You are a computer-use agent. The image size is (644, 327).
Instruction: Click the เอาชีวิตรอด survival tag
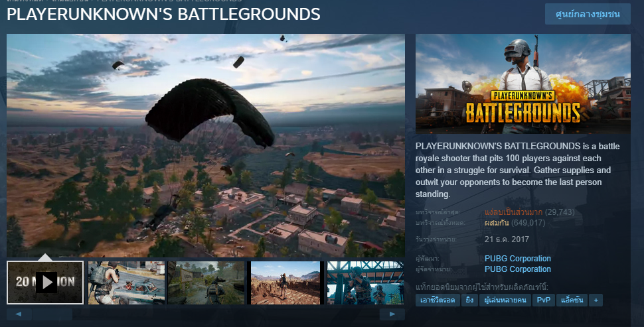(438, 300)
